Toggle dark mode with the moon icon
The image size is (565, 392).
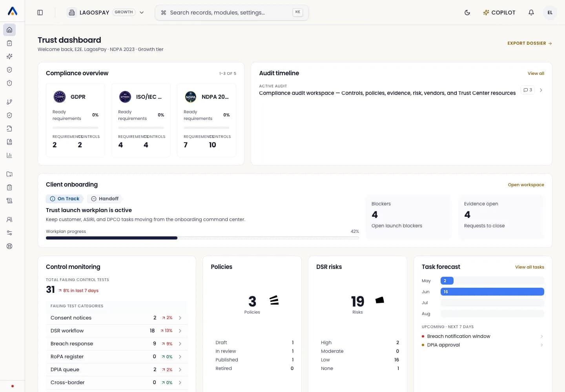point(467,13)
